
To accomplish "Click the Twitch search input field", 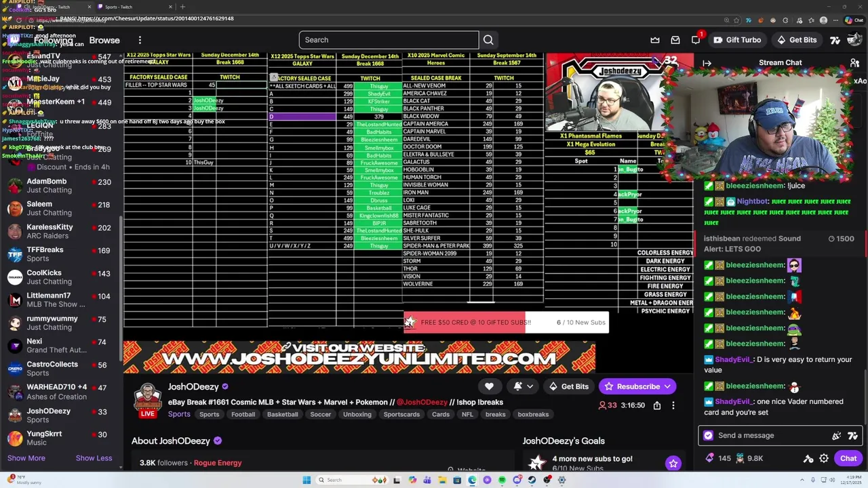I will pyautogui.click(x=389, y=40).
